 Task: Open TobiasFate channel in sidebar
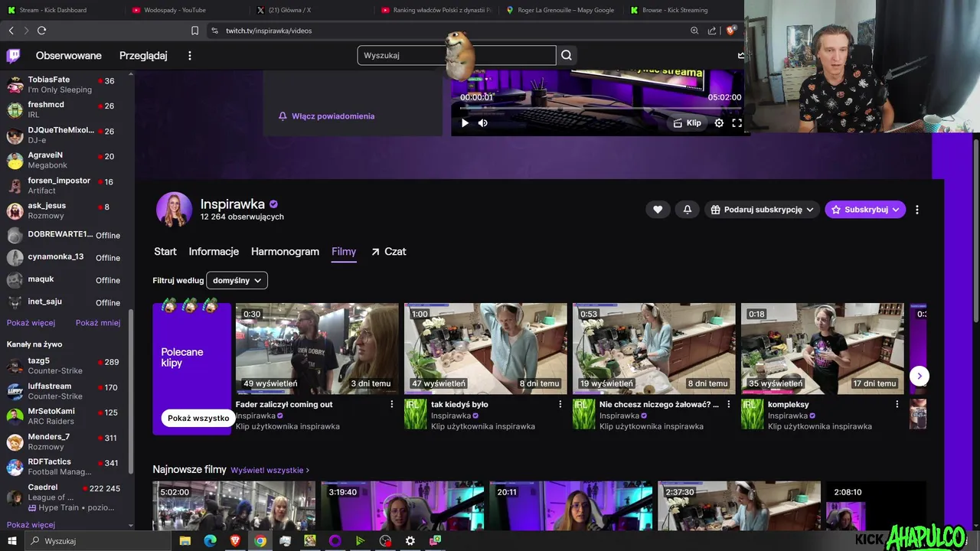click(66, 84)
